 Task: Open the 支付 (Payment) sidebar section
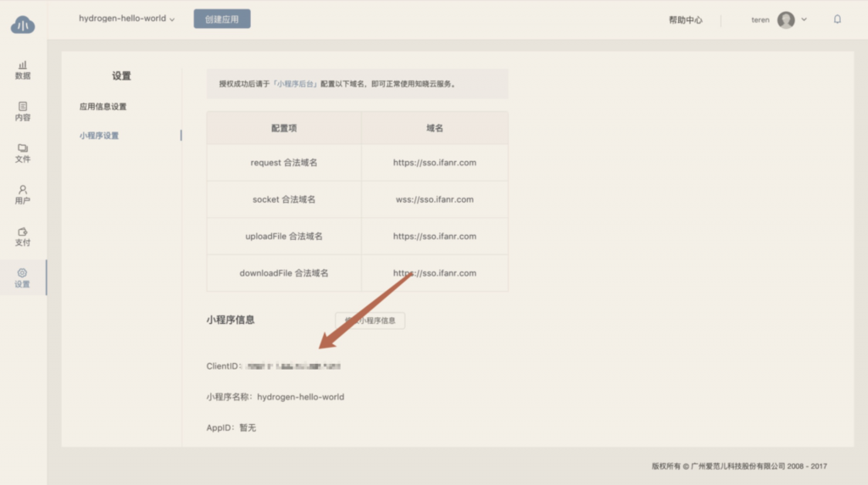pos(23,236)
